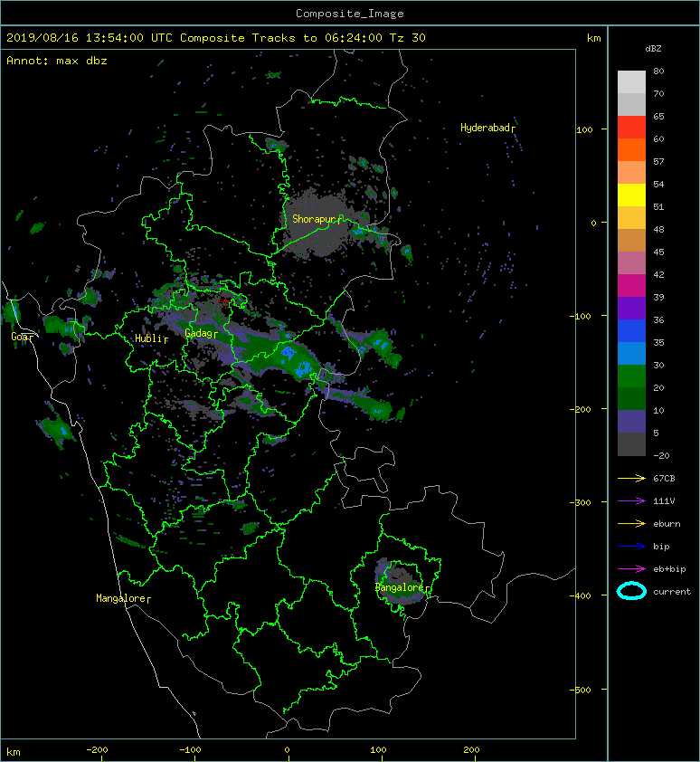Screen dimensions: 700x762
Task: Click the 80 value on the color scale
Action: tap(658, 71)
